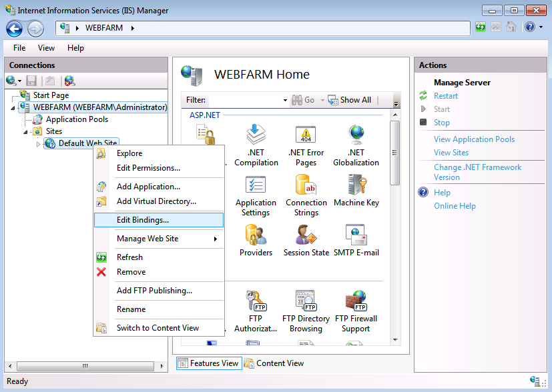Click the Go filter button
The height and width of the screenshot is (392, 552).
[x=303, y=100]
